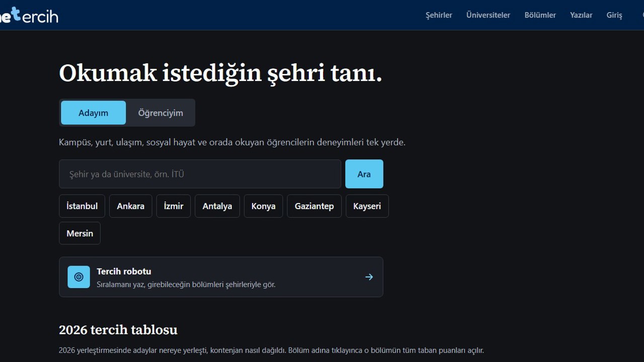This screenshot has width=644, height=362.
Task: Select the Adayım toggle option
Action: 94,113
